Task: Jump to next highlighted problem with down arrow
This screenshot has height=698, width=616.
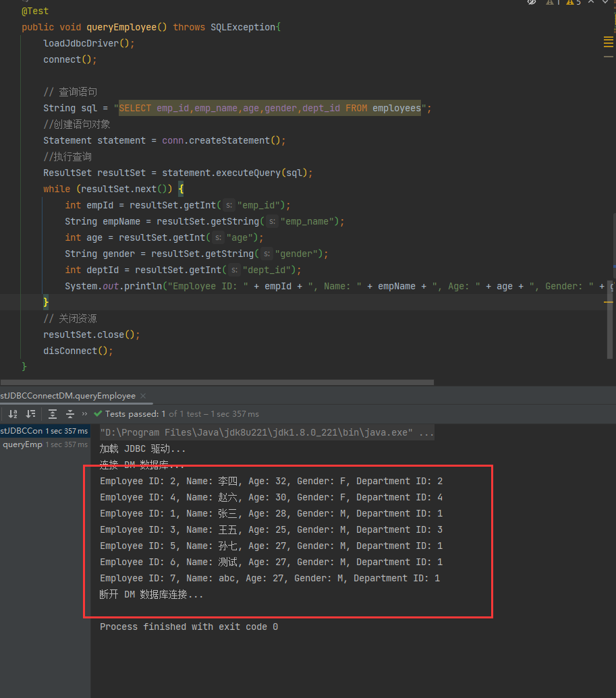Action: coord(605,2)
